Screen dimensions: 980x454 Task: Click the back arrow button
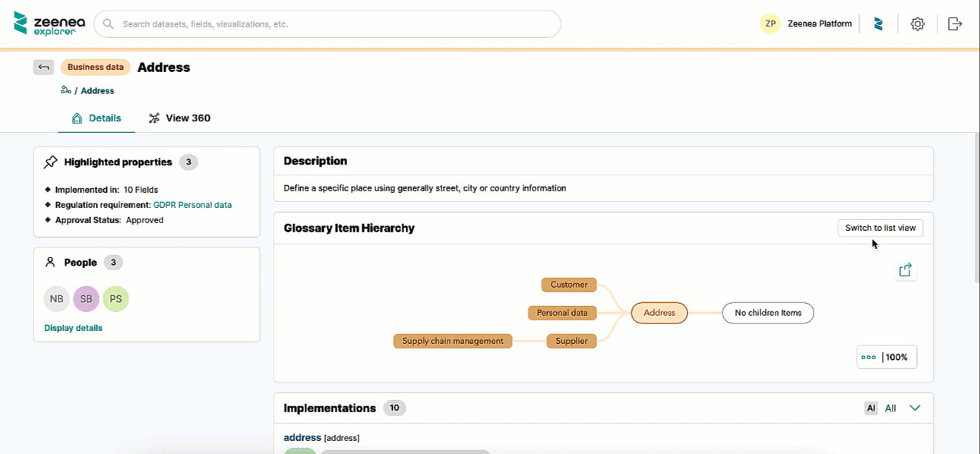43,67
